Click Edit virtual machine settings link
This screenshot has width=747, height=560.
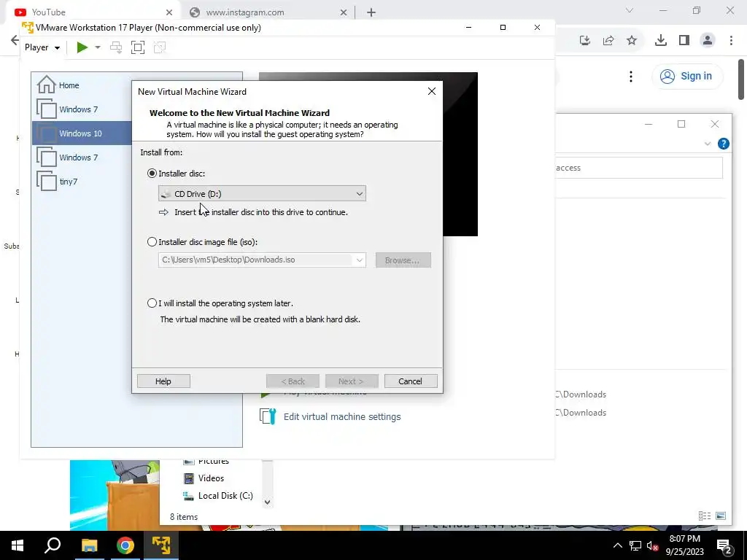(342, 416)
